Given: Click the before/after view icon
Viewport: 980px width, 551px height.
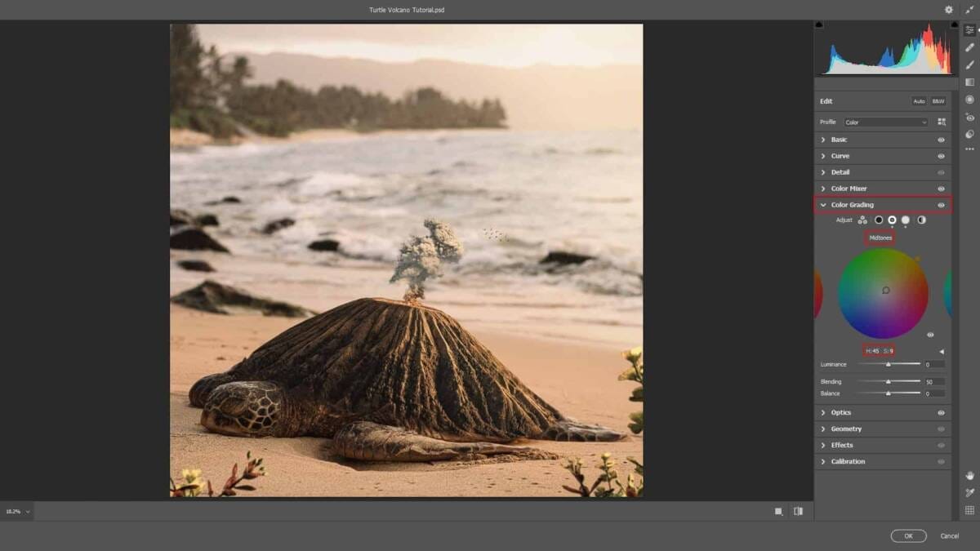Looking at the screenshot, I should pos(798,511).
